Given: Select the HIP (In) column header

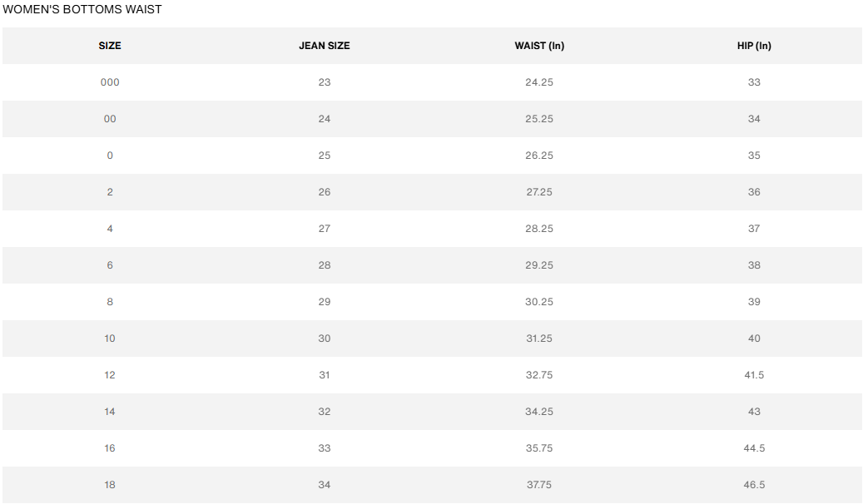Looking at the screenshot, I should click(754, 46).
